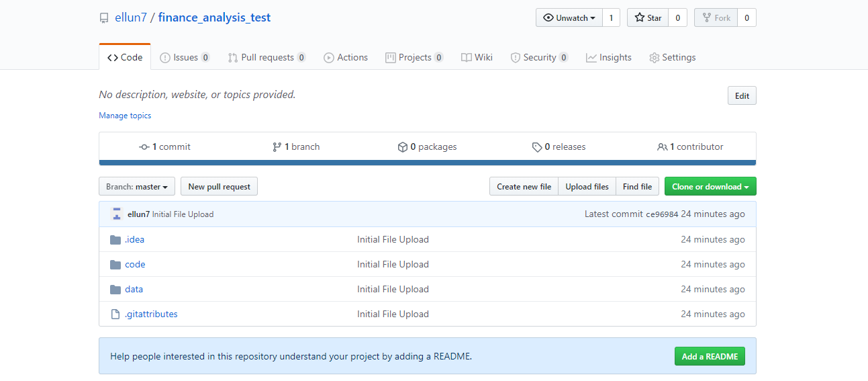Open the Wiki tab
The image size is (868, 381).
(477, 58)
